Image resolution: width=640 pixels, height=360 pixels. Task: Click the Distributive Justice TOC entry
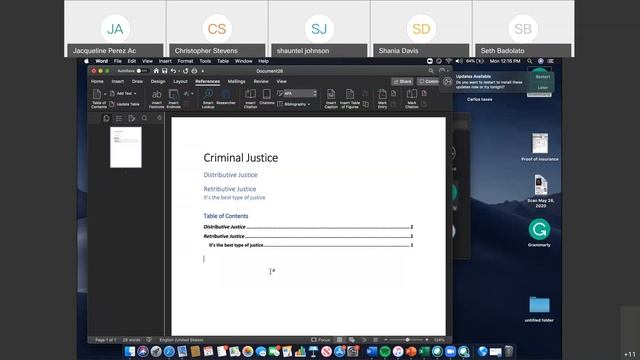pyautogui.click(x=308, y=227)
